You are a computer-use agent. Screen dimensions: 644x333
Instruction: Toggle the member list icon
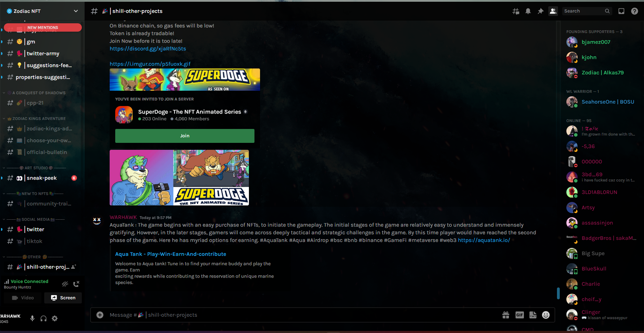click(x=553, y=11)
